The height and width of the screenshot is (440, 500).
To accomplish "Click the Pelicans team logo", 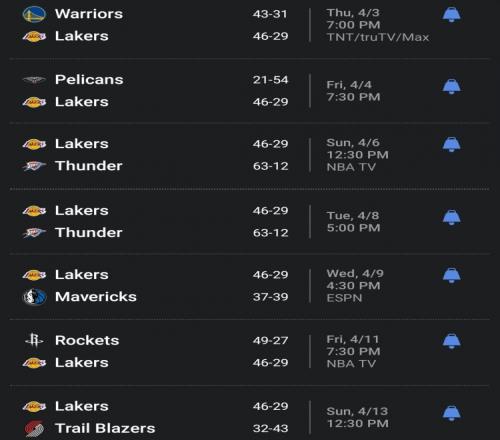I will click(x=34, y=80).
